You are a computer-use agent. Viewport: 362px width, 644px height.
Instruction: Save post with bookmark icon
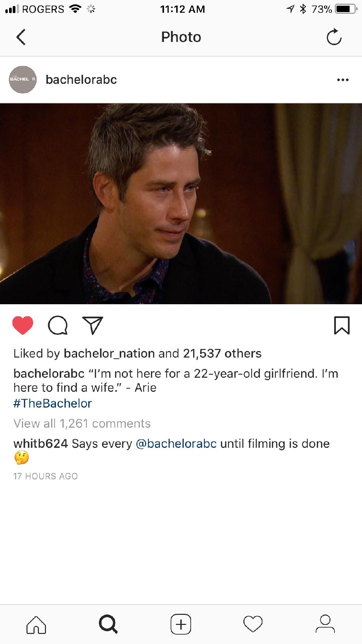coord(342,325)
